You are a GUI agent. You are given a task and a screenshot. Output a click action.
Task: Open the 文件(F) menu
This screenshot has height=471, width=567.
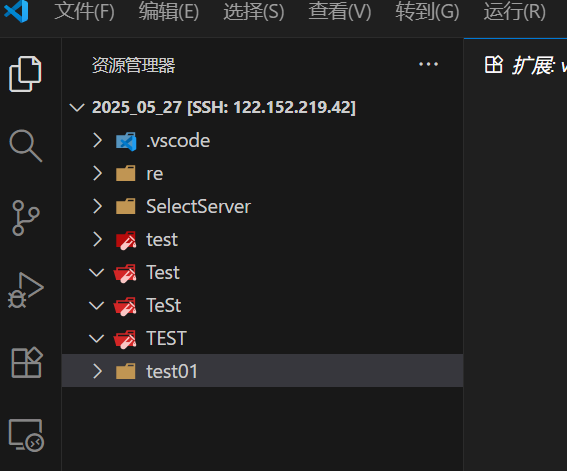[84, 11]
